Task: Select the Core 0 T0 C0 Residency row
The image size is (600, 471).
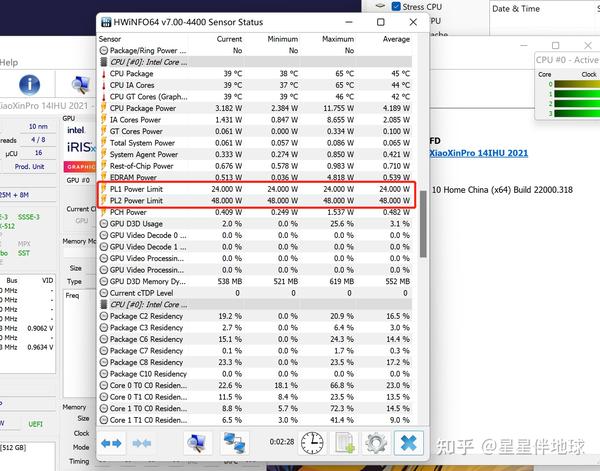Action: pos(255,385)
